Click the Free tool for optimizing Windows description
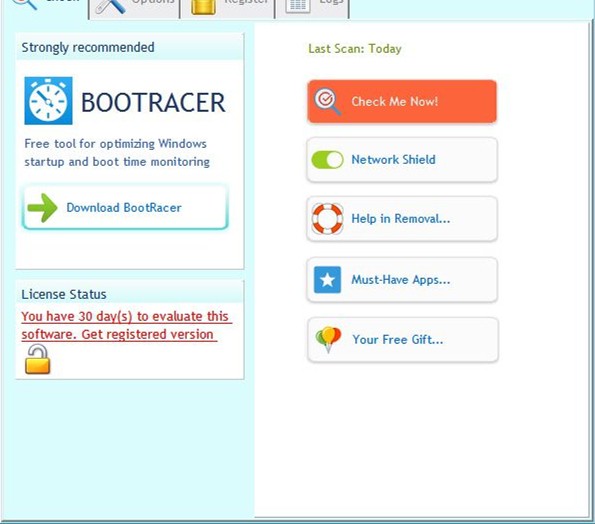 (117, 153)
